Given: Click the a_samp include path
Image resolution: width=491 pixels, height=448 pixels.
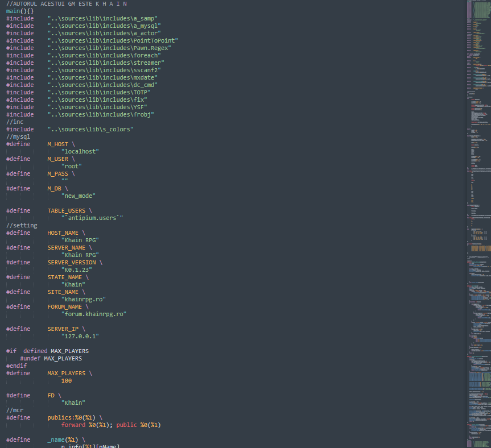Looking at the screenshot, I should (102, 18).
